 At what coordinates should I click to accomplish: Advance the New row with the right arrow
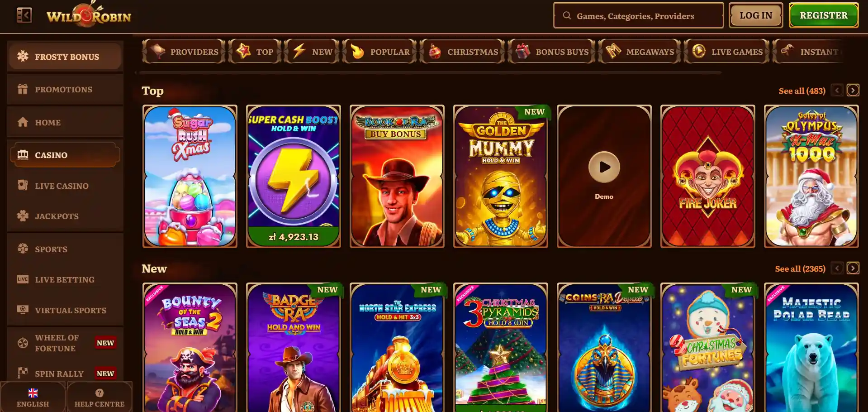tap(853, 268)
